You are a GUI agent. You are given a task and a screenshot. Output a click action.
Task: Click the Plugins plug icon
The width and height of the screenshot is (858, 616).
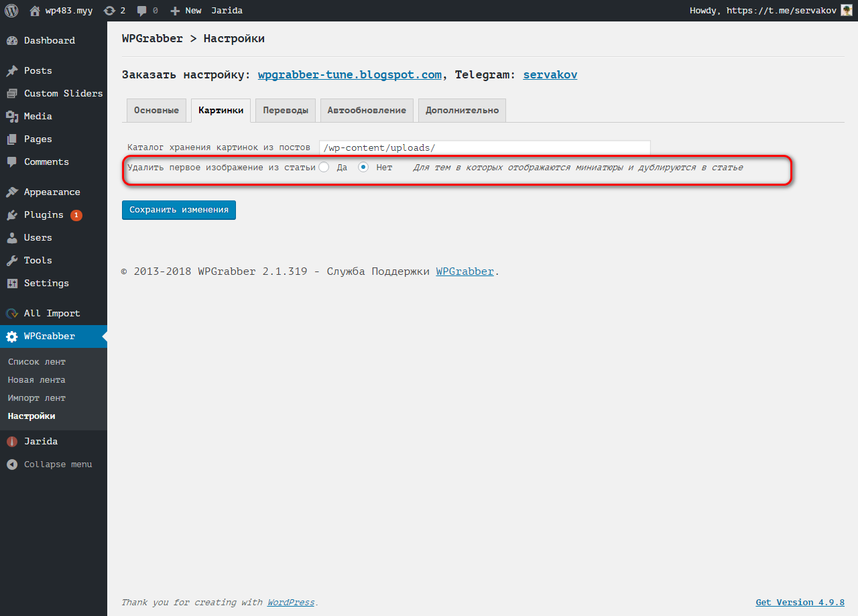pos(12,214)
